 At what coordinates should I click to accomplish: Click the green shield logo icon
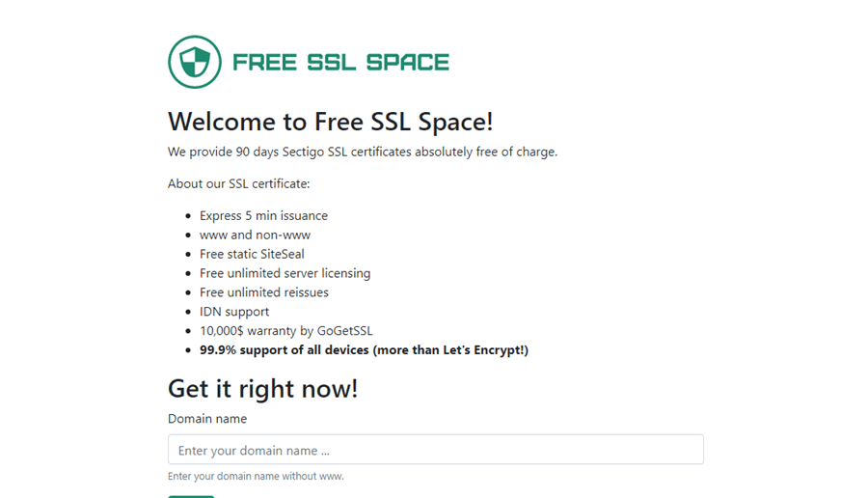[195, 62]
